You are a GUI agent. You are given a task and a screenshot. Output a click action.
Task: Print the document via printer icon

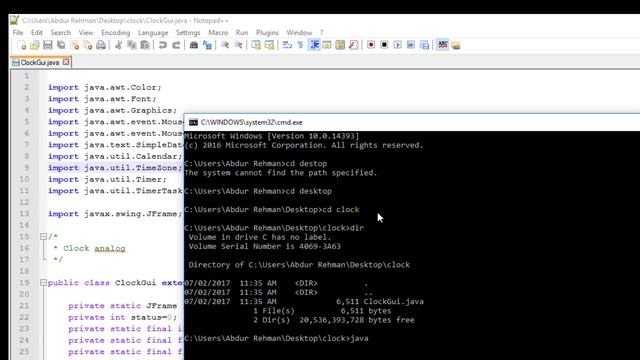pos(101,45)
